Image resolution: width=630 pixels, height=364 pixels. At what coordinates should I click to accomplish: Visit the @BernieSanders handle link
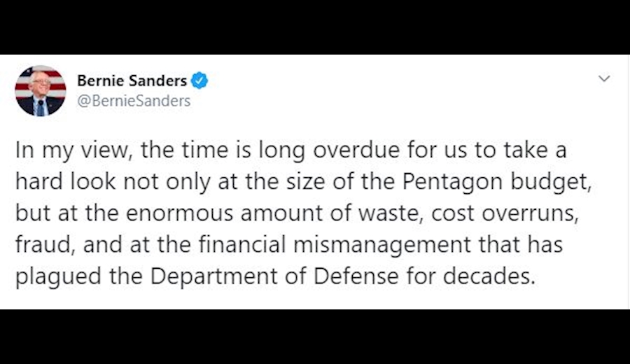(134, 101)
